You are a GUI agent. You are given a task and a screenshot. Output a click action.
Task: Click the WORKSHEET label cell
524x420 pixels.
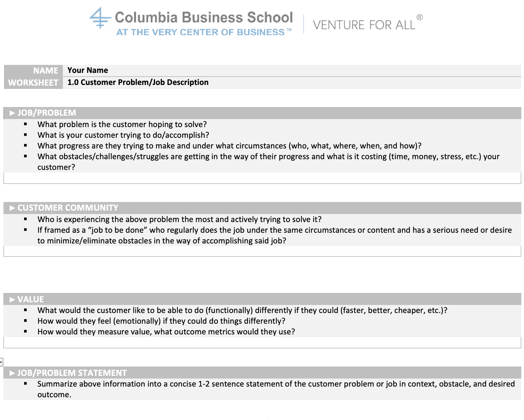(33, 83)
